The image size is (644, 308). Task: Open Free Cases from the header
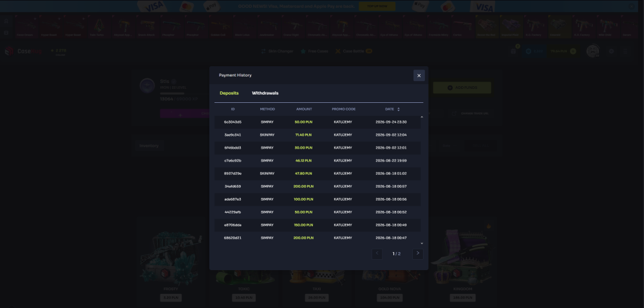[314, 51]
